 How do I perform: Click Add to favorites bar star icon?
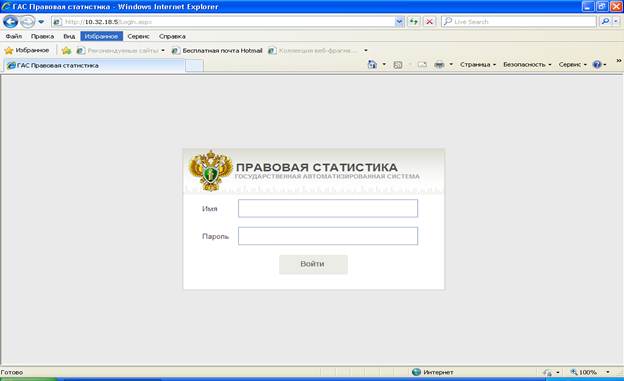coord(66,51)
